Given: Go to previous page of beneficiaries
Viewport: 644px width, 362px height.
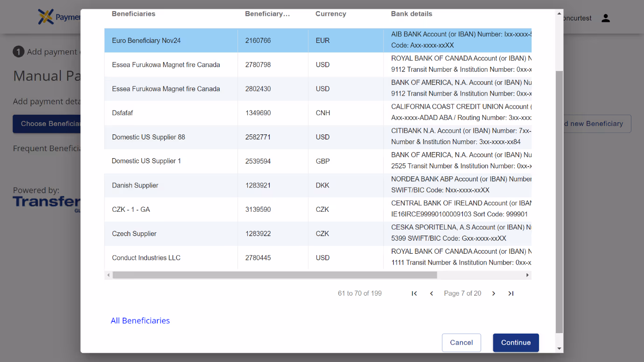Looking at the screenshot, I should (x=432, y=293).
